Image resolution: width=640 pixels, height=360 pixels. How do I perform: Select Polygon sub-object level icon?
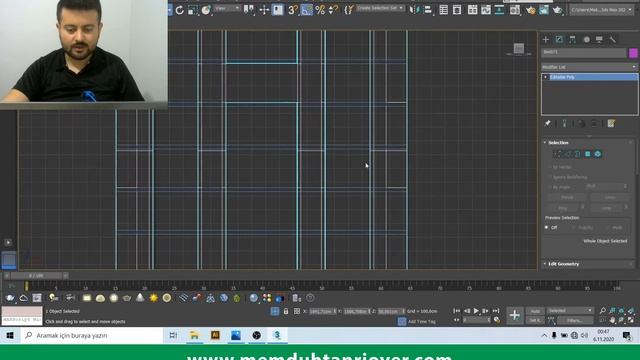pyautogui.click(x=588, y=154)
